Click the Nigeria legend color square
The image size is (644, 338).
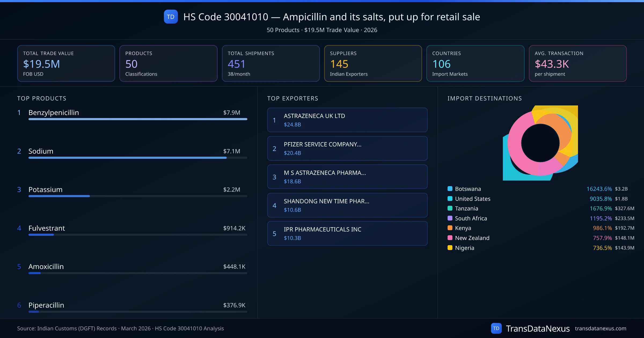[450, 248]
